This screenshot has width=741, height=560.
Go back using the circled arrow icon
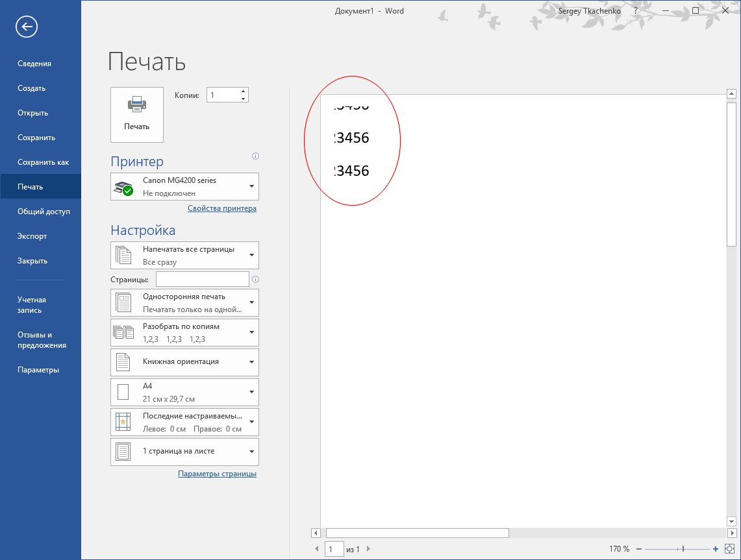coord(27,27)
